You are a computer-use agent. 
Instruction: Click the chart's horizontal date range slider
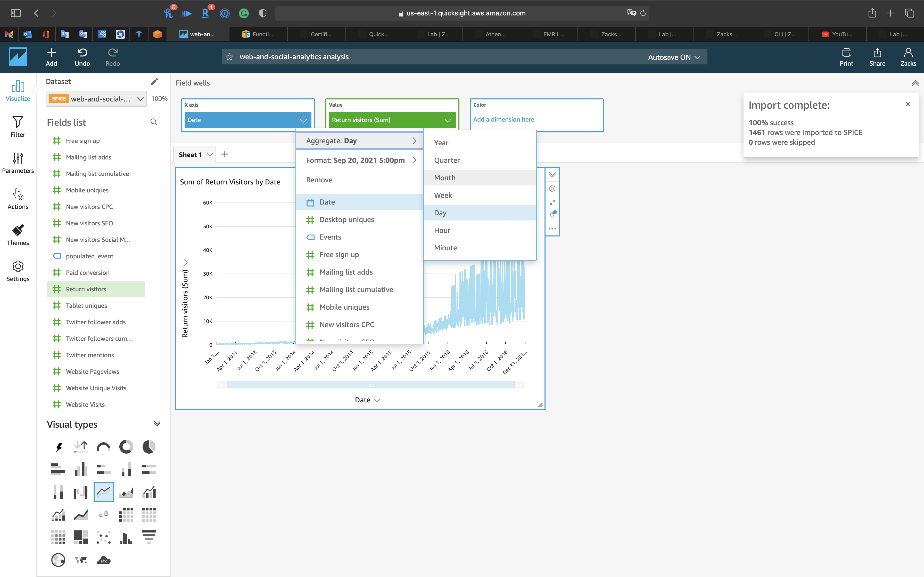370,385
